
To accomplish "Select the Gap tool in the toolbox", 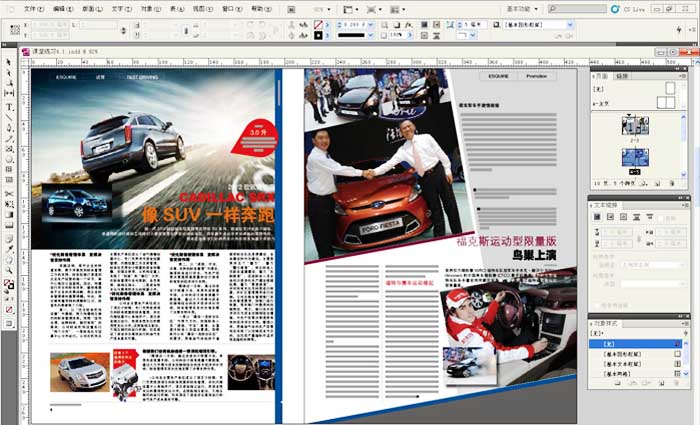I will tap(8, 93).
